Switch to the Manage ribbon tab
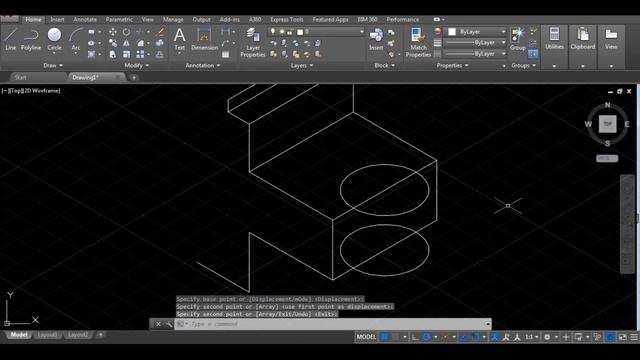 click(173, 20)
